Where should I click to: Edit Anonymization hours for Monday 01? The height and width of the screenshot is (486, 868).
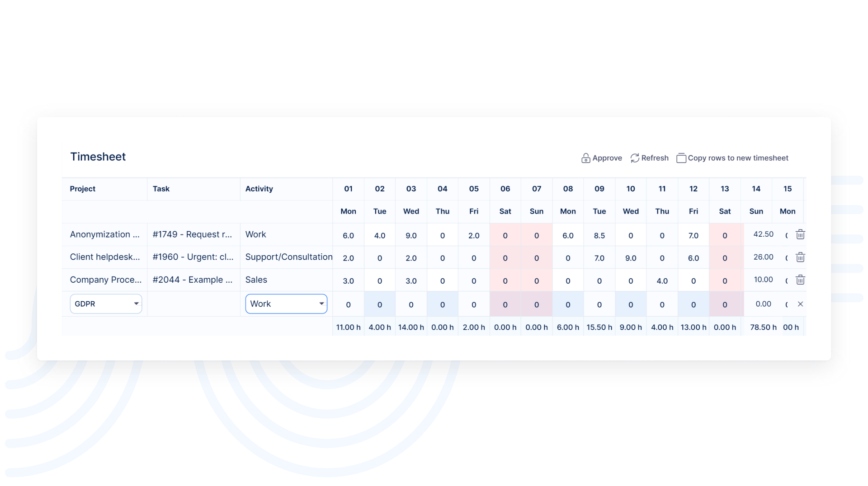coord(348,235)
